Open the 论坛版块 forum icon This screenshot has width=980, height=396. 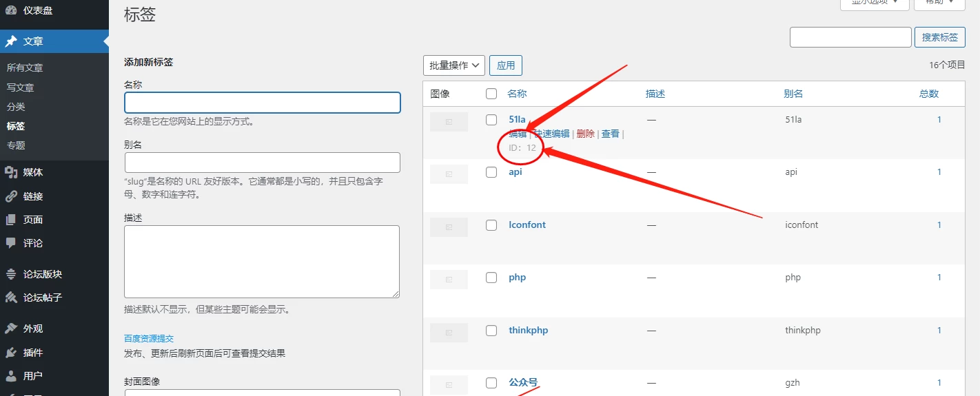[11, 274]
